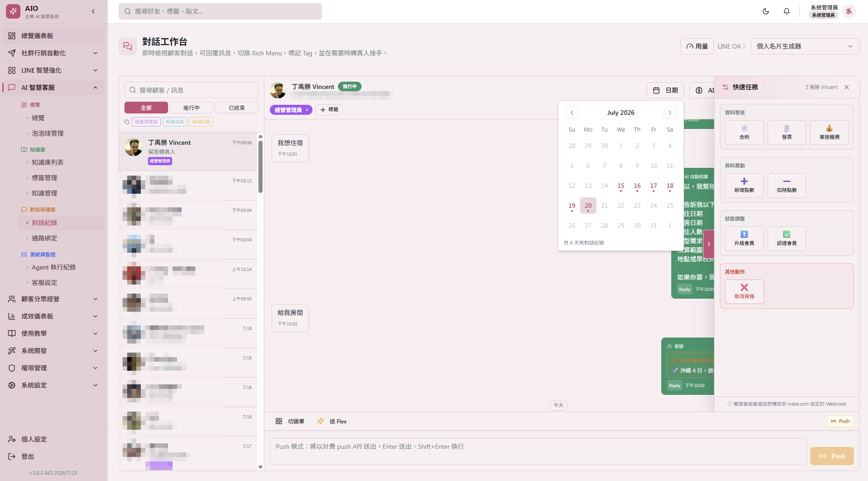The image size is (868, 481).
Task: Open the LINE OA 個人名片生成器 dropdown
Action: click(x=805, y=46)
